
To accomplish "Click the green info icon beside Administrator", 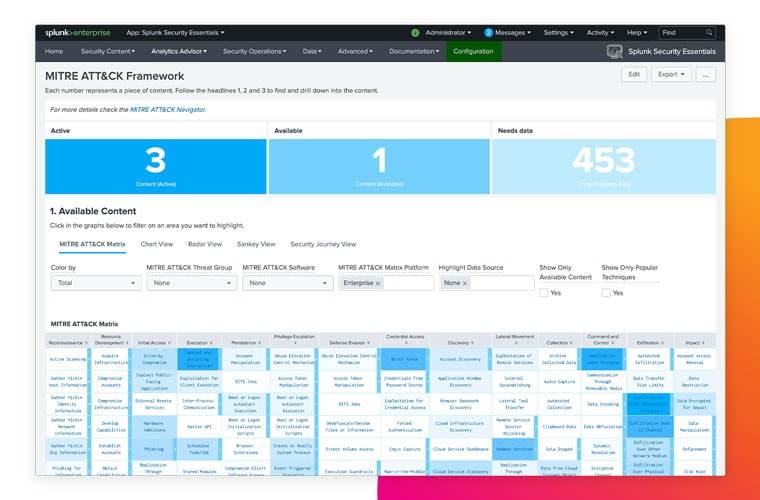I will click(x=415, y=33).
